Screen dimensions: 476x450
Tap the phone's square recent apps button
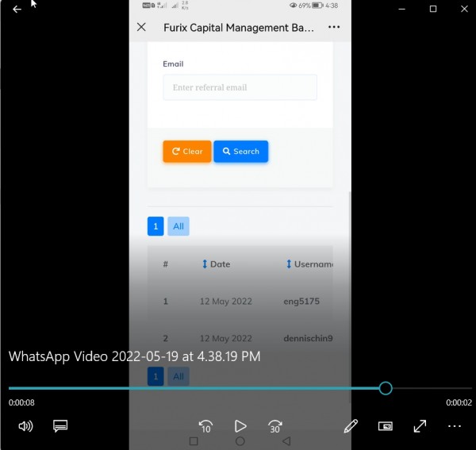[194, 441]
